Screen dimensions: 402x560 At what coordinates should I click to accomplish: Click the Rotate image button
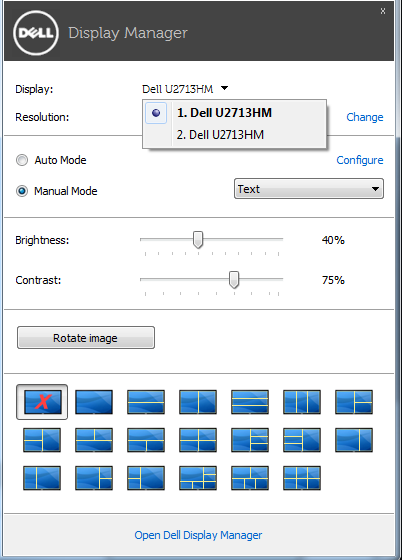(86, 338)
